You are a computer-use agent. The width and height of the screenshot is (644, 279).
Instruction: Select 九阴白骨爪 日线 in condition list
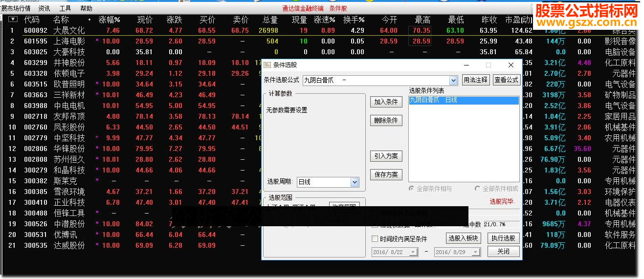point(464,100)
